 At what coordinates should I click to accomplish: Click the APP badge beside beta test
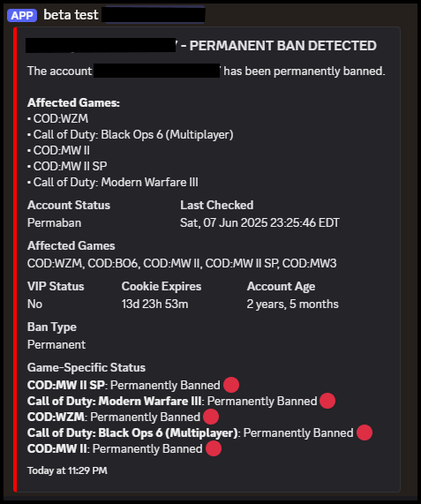click(x=22, y=15)
